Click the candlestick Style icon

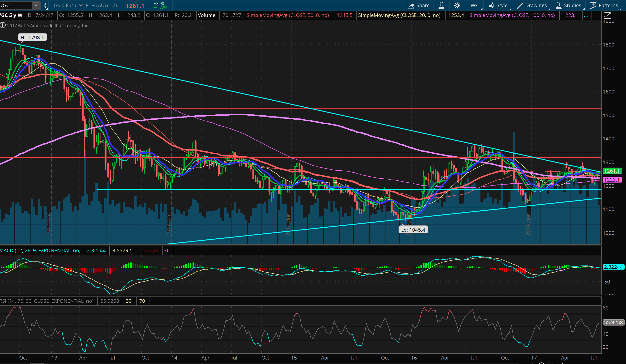click(x=491, y=5)
